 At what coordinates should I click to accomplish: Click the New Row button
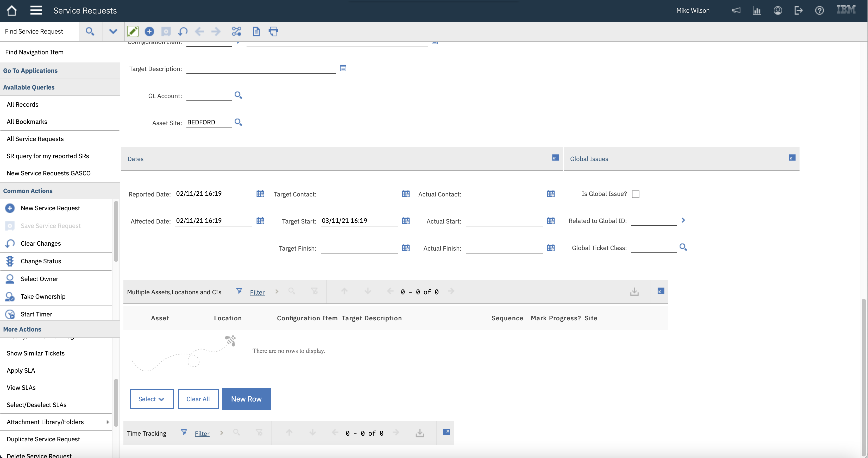coord(246,399)
